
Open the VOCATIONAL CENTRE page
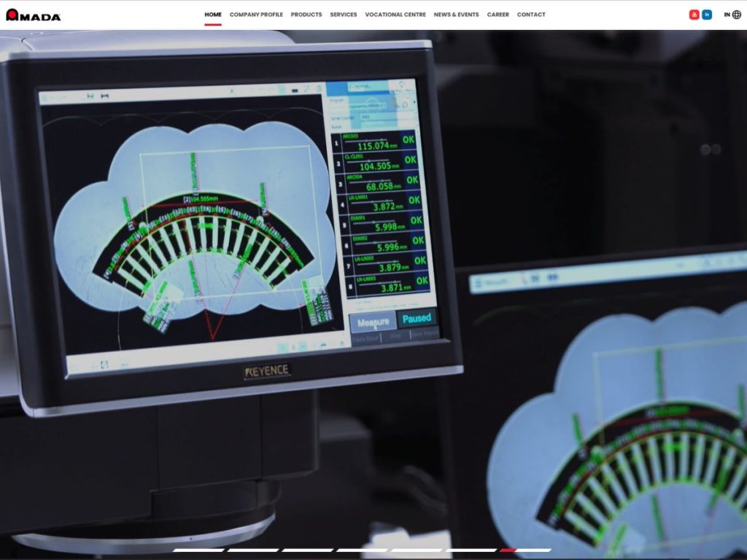(395, 15)
